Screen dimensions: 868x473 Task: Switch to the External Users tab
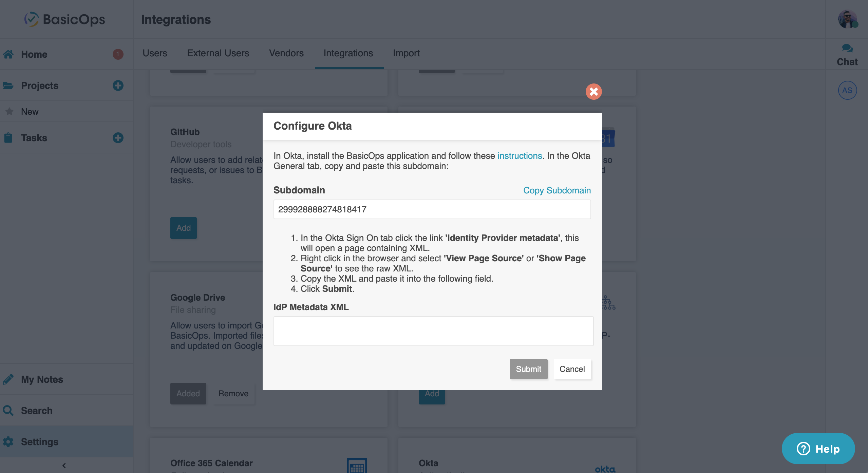click(x=218, y=53)
